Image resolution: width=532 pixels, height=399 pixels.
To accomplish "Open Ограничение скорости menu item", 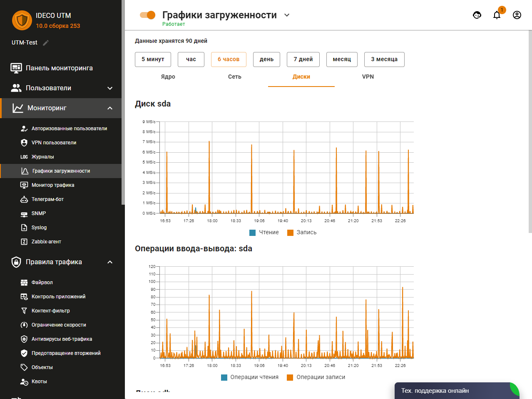I will [x=61, y=325].
